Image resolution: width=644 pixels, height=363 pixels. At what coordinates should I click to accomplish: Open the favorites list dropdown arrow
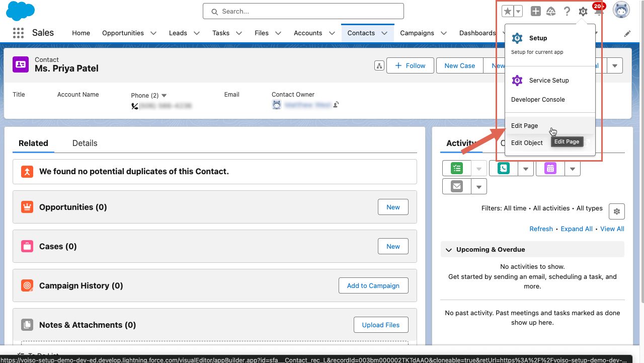[x=518, y=11]
